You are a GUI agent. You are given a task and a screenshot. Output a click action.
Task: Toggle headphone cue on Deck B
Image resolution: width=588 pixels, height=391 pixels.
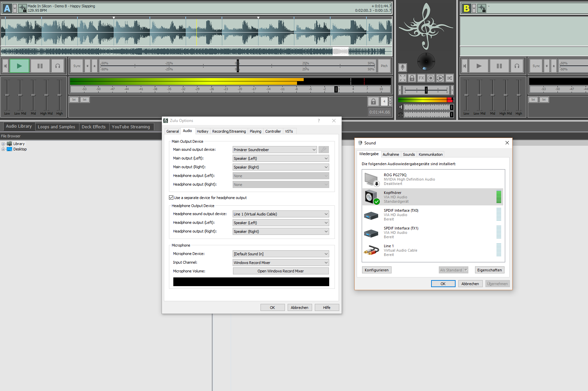click(517, 66)
